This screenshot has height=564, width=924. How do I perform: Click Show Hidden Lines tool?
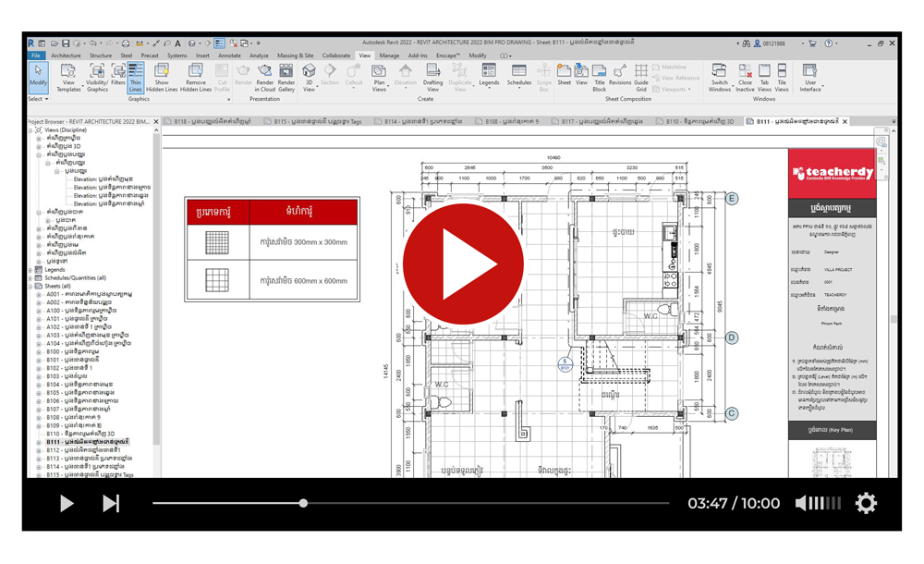[x=162, y=78]
